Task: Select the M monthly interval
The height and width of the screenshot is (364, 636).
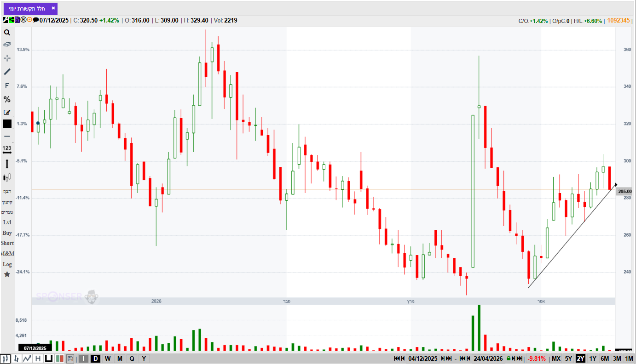Action: pos(120,358)
